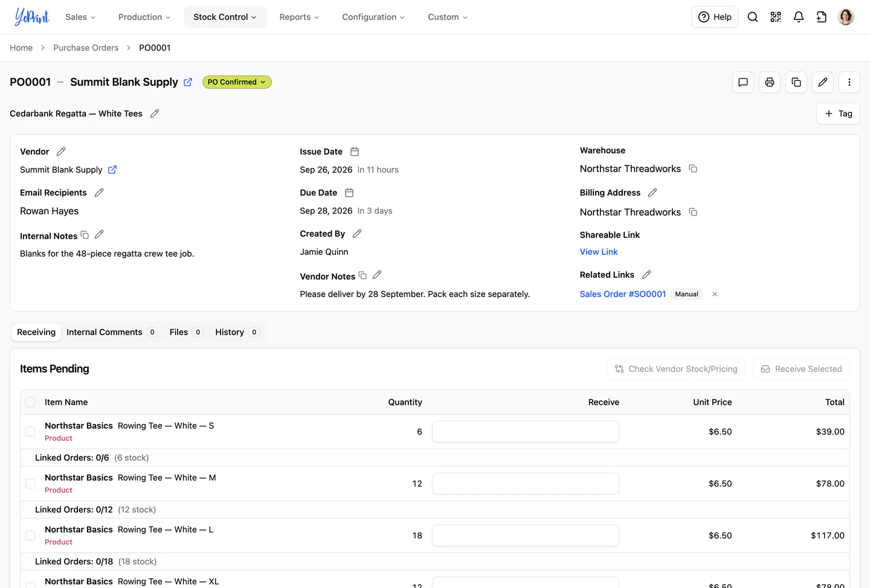Screen dimensions: 870x588
Task: Focus the Receive field for White M
Action: (526, 484)
